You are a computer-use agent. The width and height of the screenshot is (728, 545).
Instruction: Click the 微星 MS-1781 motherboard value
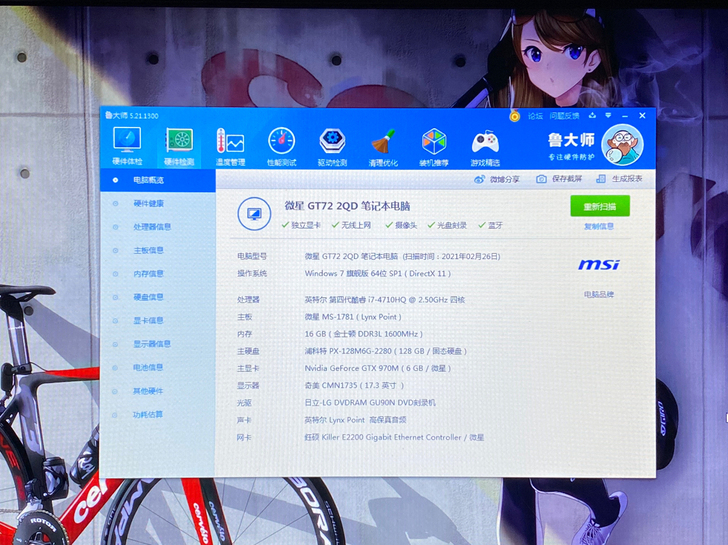(x=353, y=317)
